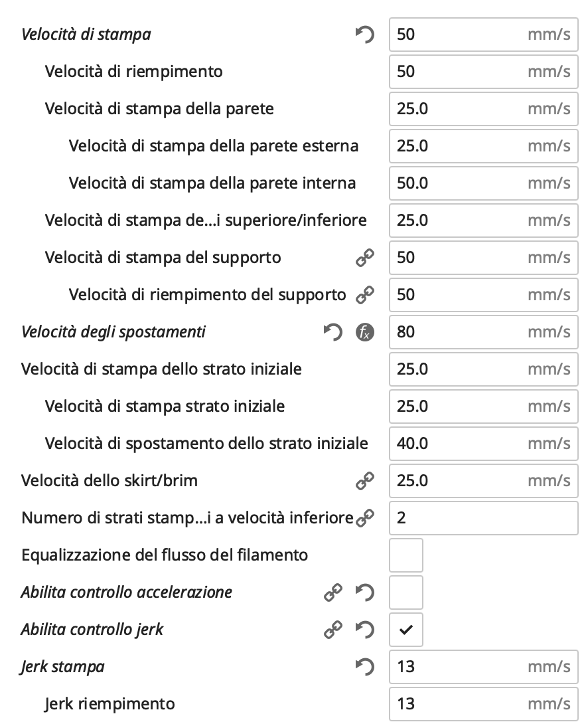Enable Equalizzazione del flusso del filamento checkbox

pos(405,555)
